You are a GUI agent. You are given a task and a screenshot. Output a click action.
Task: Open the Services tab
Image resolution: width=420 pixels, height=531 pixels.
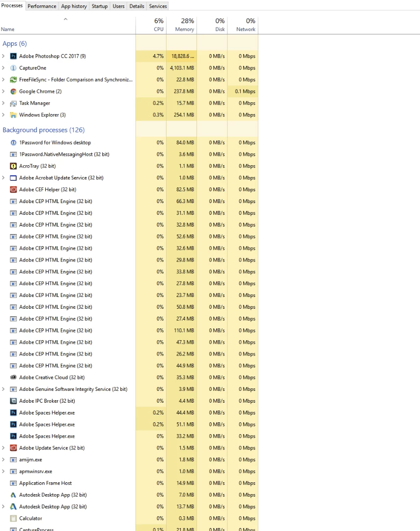[158, 6]
